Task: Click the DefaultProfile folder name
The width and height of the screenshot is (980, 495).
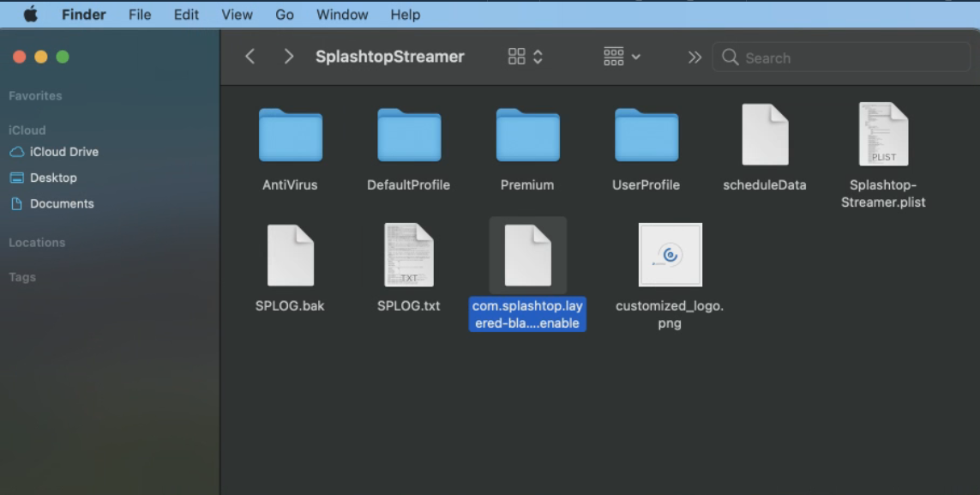Action: pos(409,185)
